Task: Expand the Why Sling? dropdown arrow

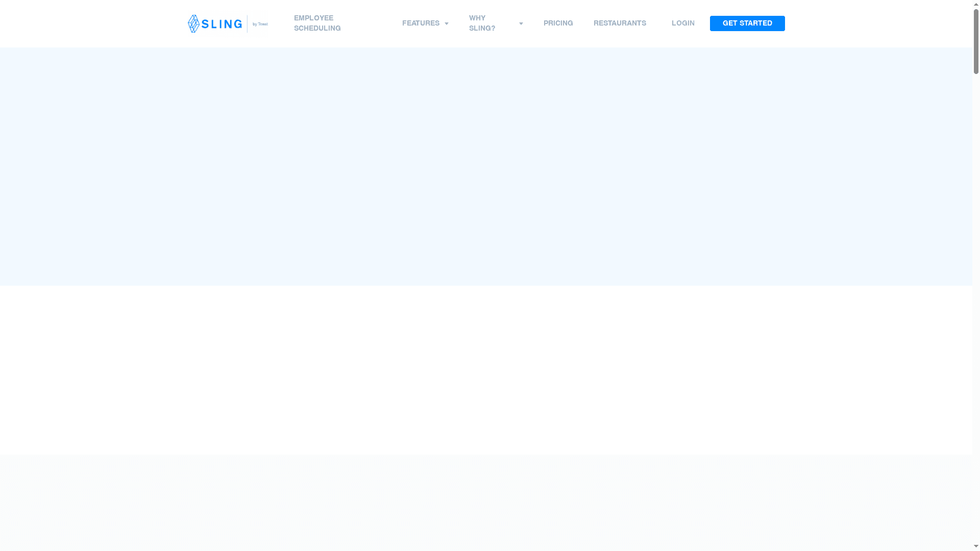Action: click(x=521, y=24)
